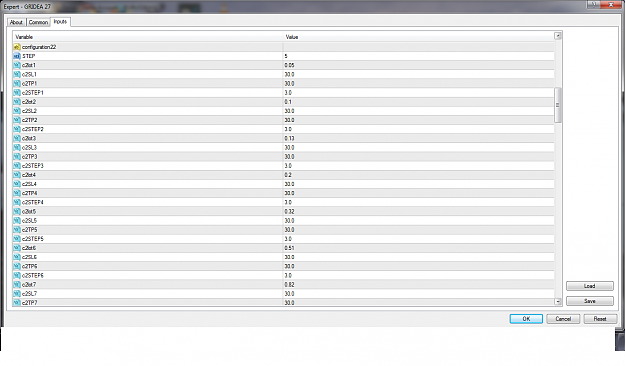
Task: Click the configuration22 variable name
Action: pyautogui.click(x=39, y=47)
